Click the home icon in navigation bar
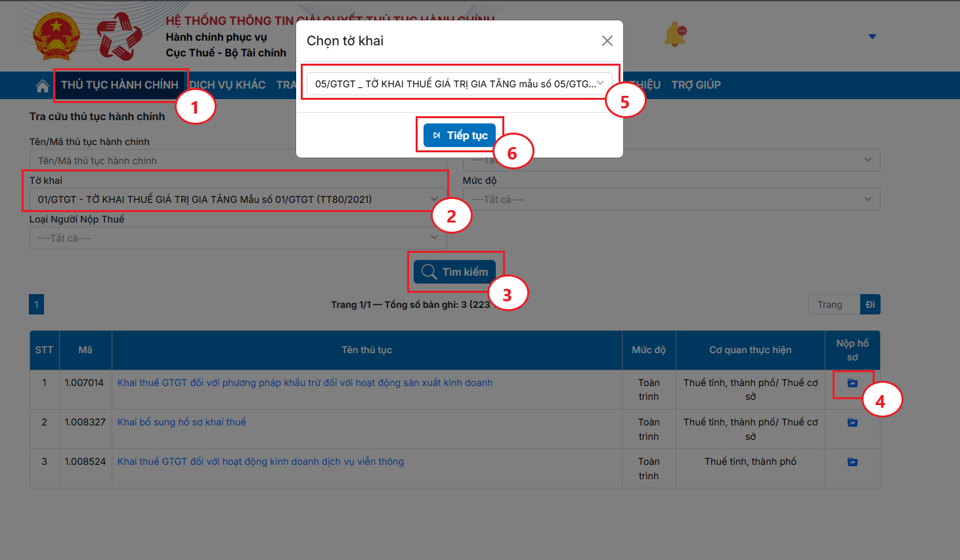Screen dimensions: 960x560 coord(43,86)
